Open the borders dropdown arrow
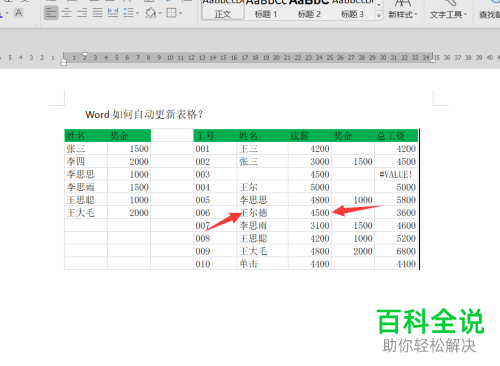 click(x=181, y=13)
